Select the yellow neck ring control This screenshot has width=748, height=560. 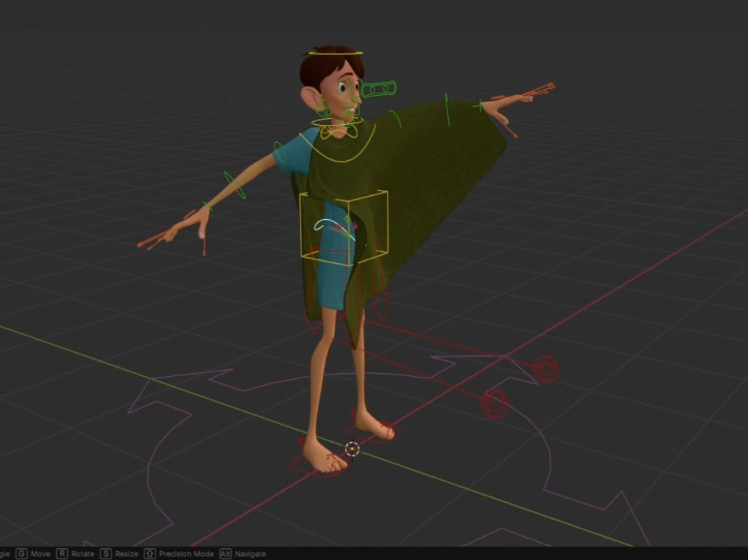(337, 123)
